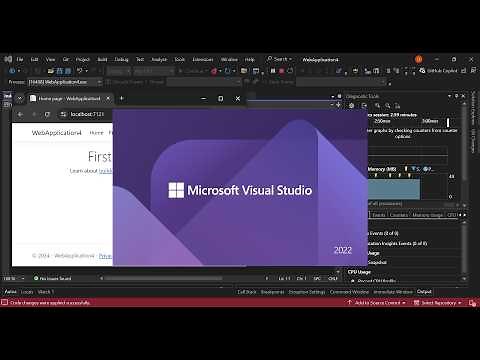The height and width of the screenshot is (360, 480).
Task: Click the editor horizontal scrollbar
Action: click(163, 278)
